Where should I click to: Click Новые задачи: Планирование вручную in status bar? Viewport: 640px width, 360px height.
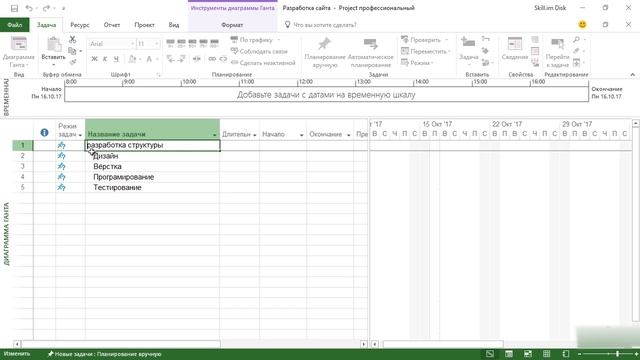[x=104, y=354]
